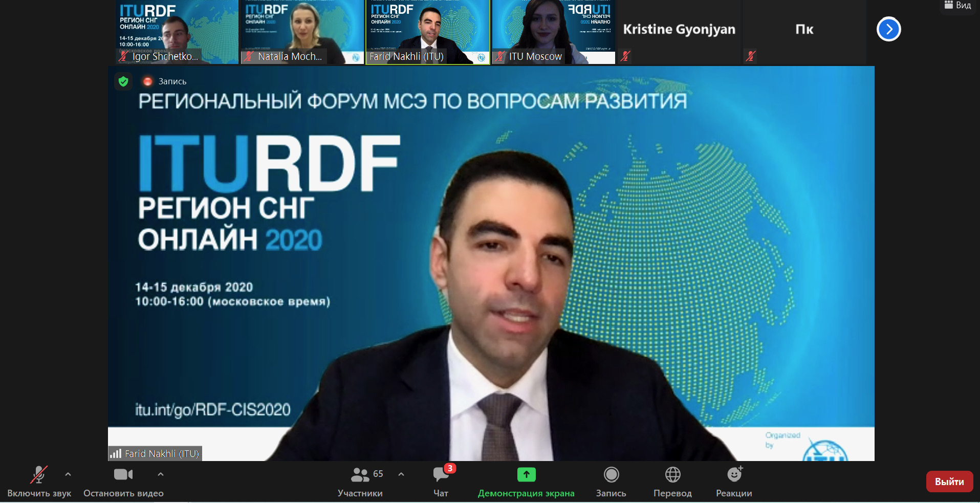Click muted mic icon on ITU Moscow
980x503 pixels.
[x=500, y=56]
